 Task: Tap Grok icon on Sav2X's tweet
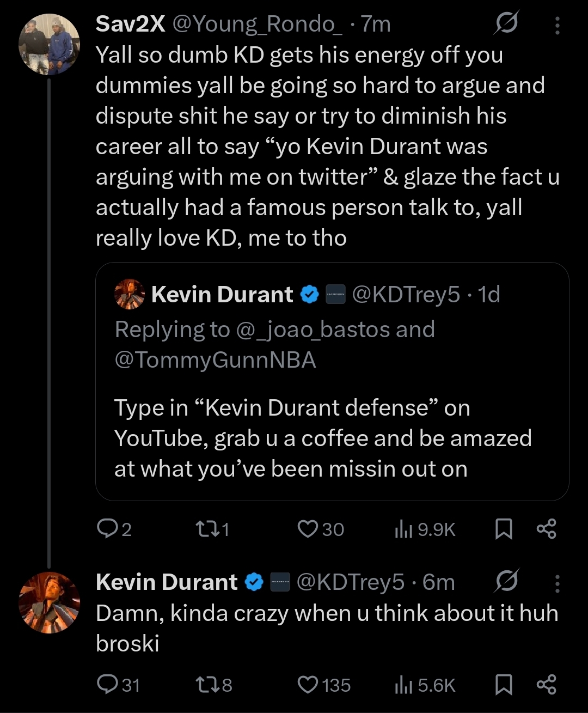click(x=507, y=24)
